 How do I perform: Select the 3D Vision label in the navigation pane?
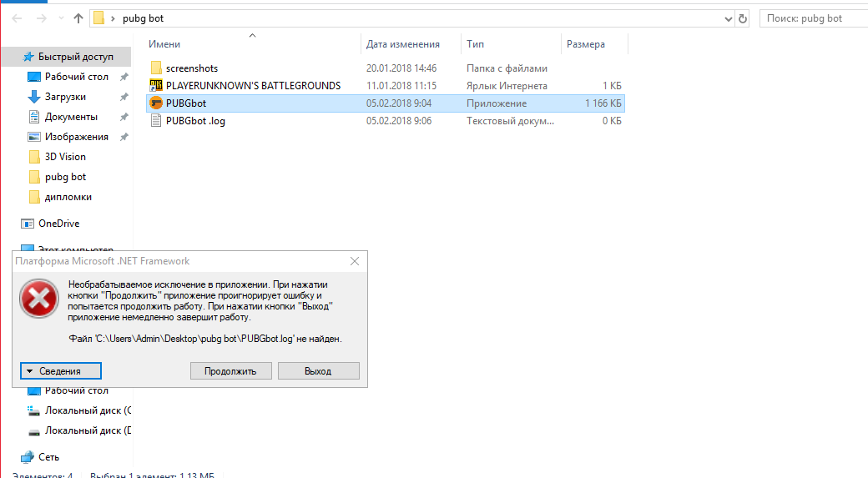[65, 157]
